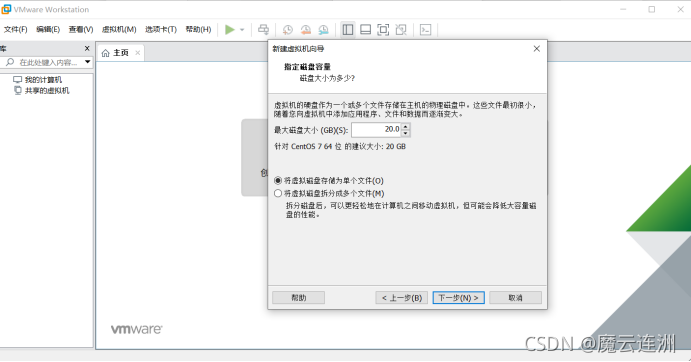
Task: Switch to the 主页 tab
Action: [121, 53]
